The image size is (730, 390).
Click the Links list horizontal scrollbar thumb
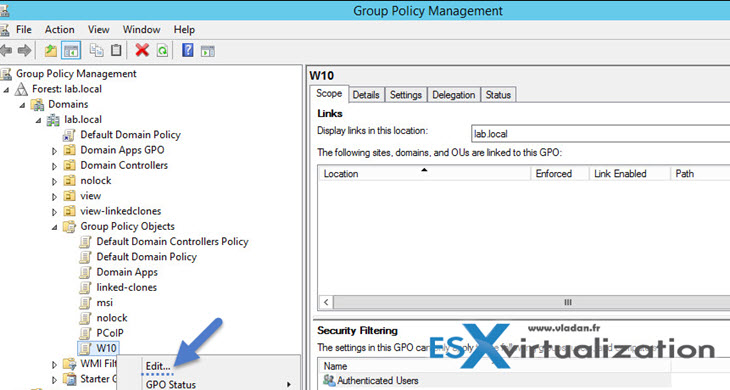pyautogui.click(x=532, y=303)
